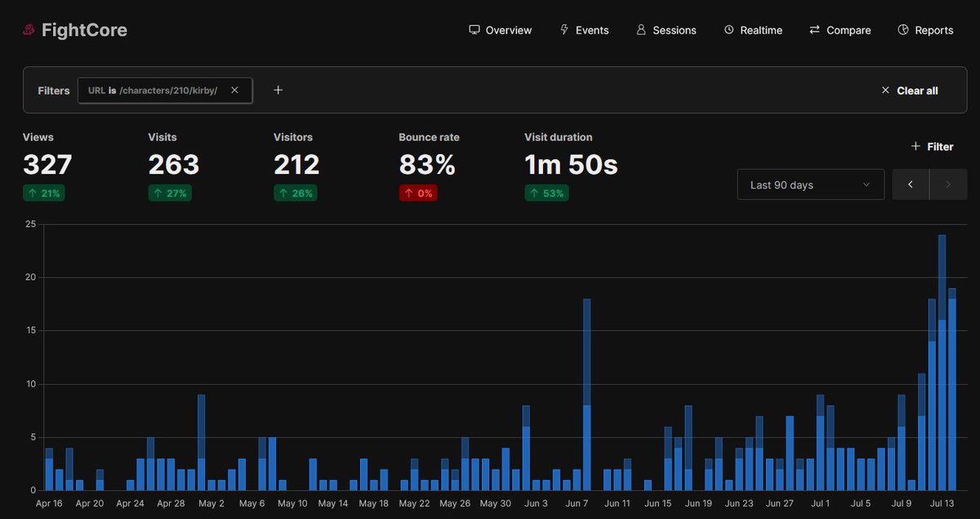Click the May 2 axis label
Image resolution: width=980 pixels, height=519 pixels.
[x=211, y=503]
